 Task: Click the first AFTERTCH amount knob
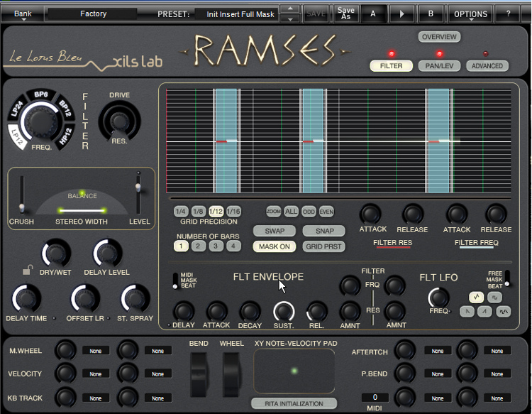[405, 350]
